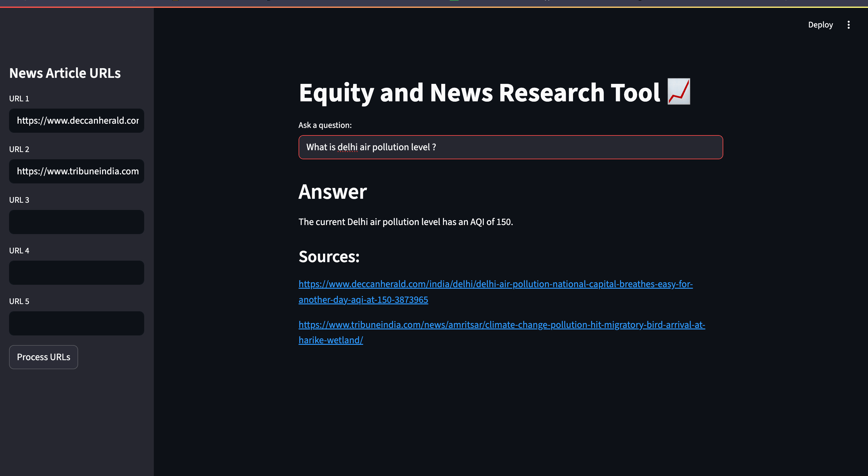Open the three-dot main menu
The height and width of the screenshot is (476, 868).
[848, 25]
